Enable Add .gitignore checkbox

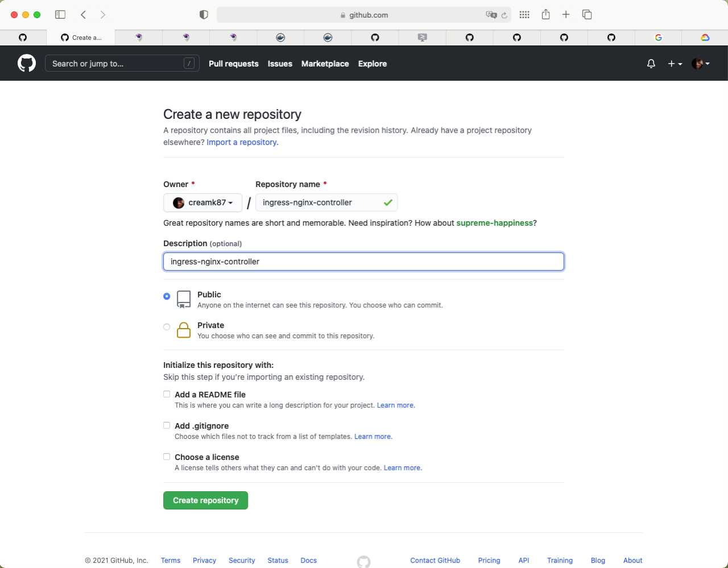pyautogui.click(x=167, y=425)
